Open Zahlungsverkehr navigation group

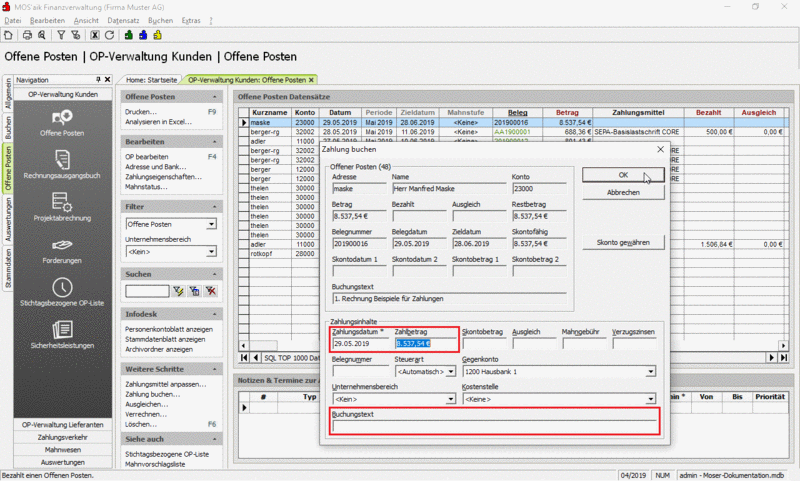[x=62, y=438]
